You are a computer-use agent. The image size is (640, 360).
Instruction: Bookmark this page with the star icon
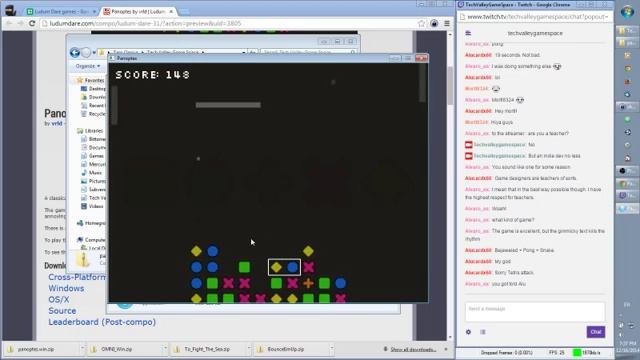[422, 24]
